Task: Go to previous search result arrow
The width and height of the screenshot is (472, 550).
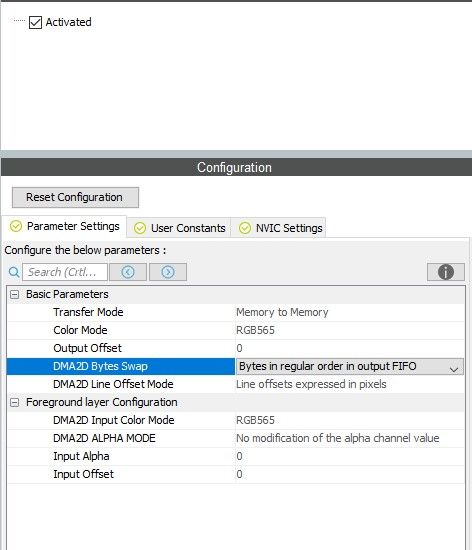Action: (x=128, y=272)
